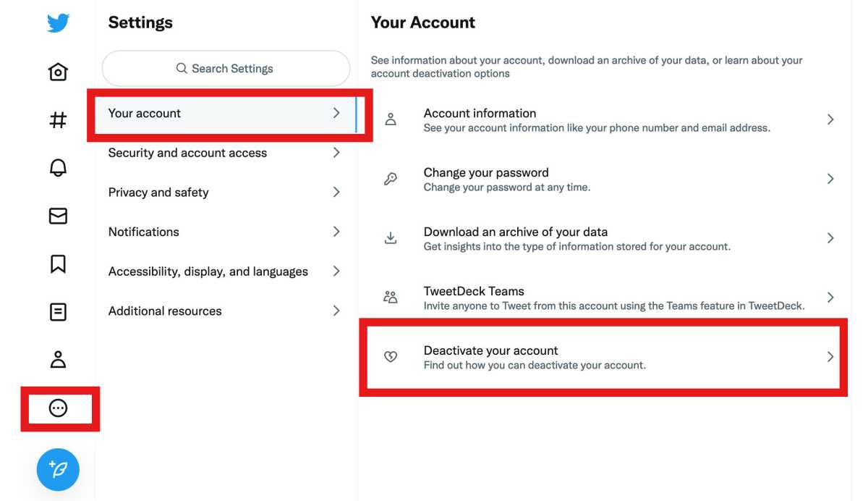Expand the Notifications settings chevron

336,232
